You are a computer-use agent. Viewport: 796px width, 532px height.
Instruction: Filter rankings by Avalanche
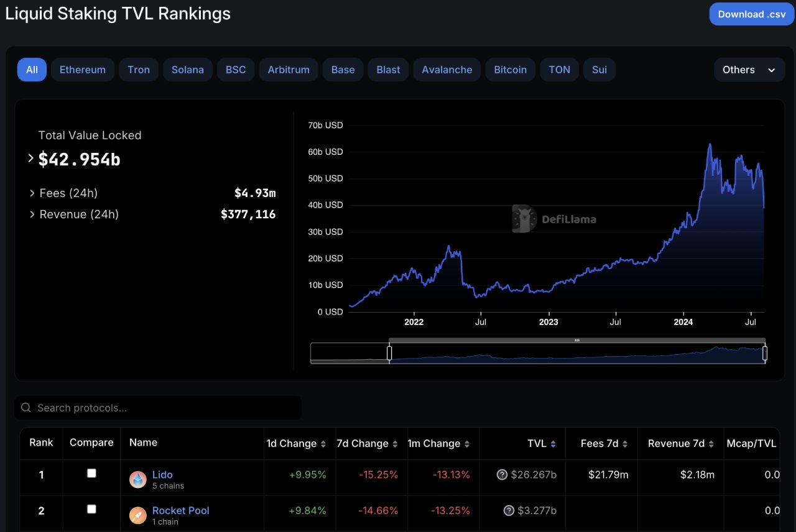(x=447, y=70)
